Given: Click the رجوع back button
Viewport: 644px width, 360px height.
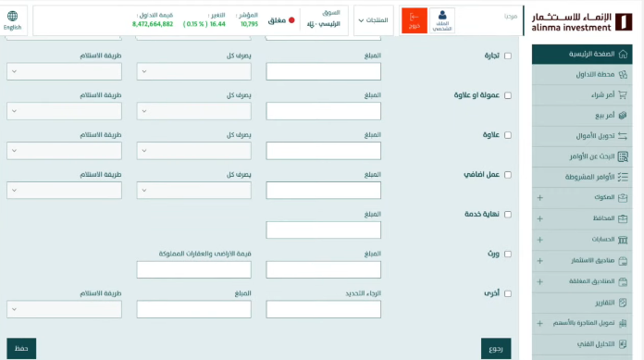Looking at the screenshot, I should (x=496, y=349).
